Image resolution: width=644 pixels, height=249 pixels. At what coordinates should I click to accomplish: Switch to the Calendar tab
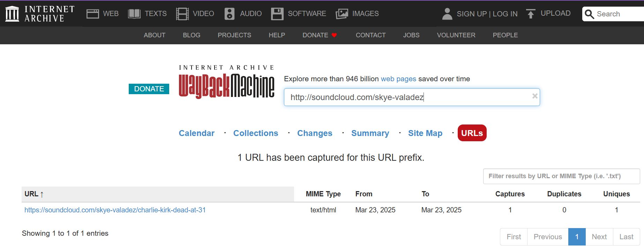pos(196,133)
